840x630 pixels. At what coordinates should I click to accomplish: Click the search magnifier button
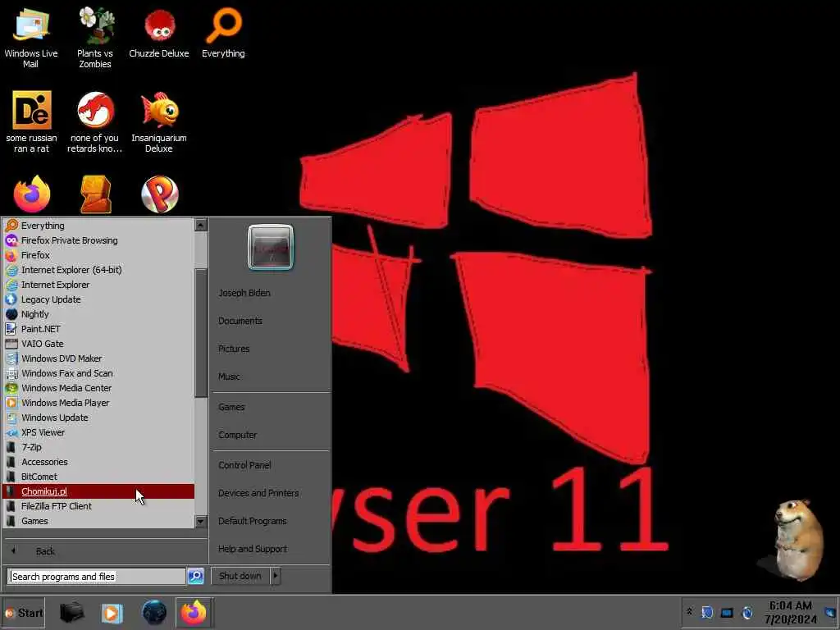196,577
